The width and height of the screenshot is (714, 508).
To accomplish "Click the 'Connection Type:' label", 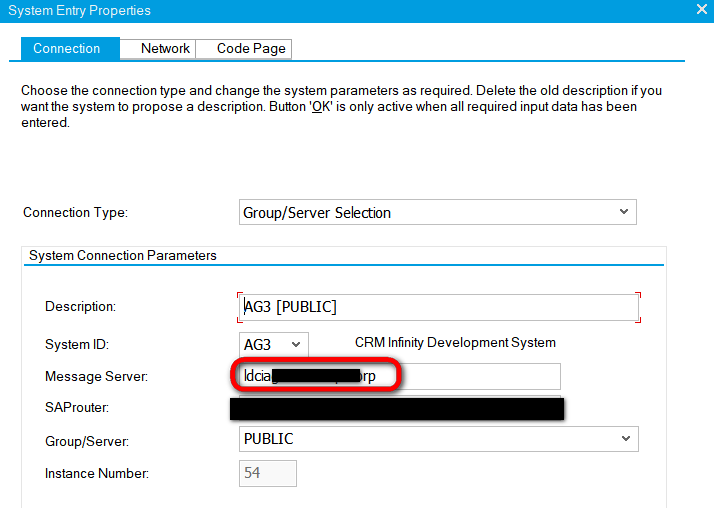I will coord(76,213).
